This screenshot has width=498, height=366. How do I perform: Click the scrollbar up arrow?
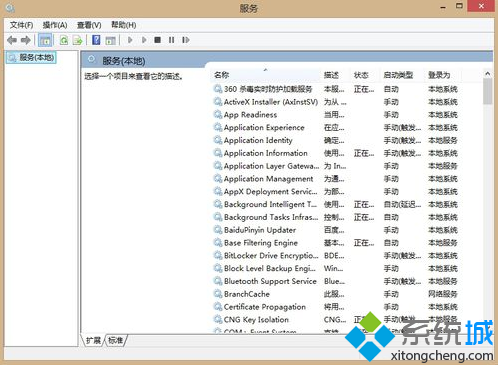(x=488, y=74)
